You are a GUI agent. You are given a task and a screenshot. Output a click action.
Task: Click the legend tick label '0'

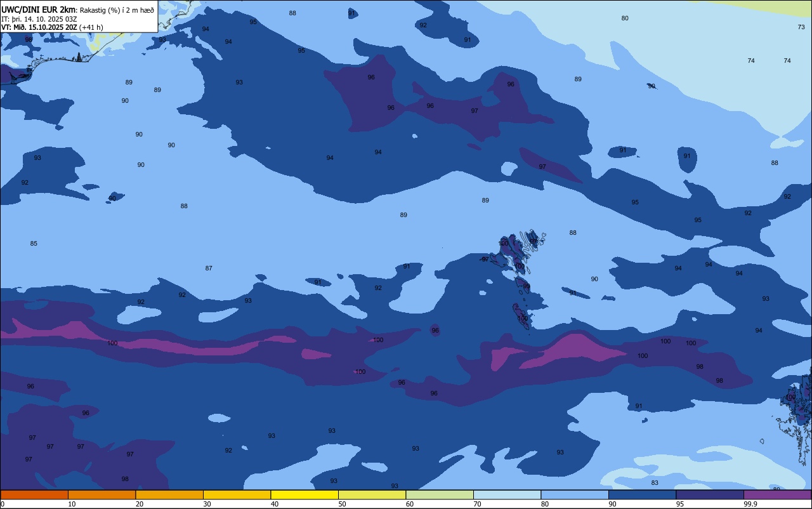3,504
